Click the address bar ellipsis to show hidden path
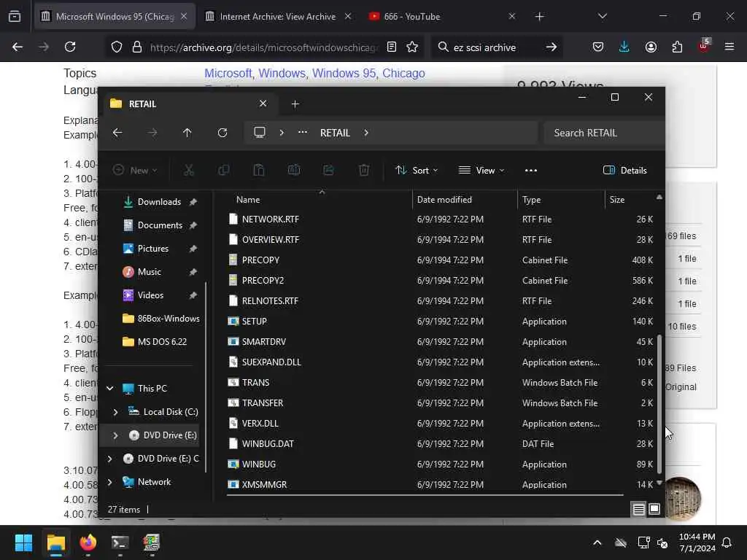 [x=303, y=133]
